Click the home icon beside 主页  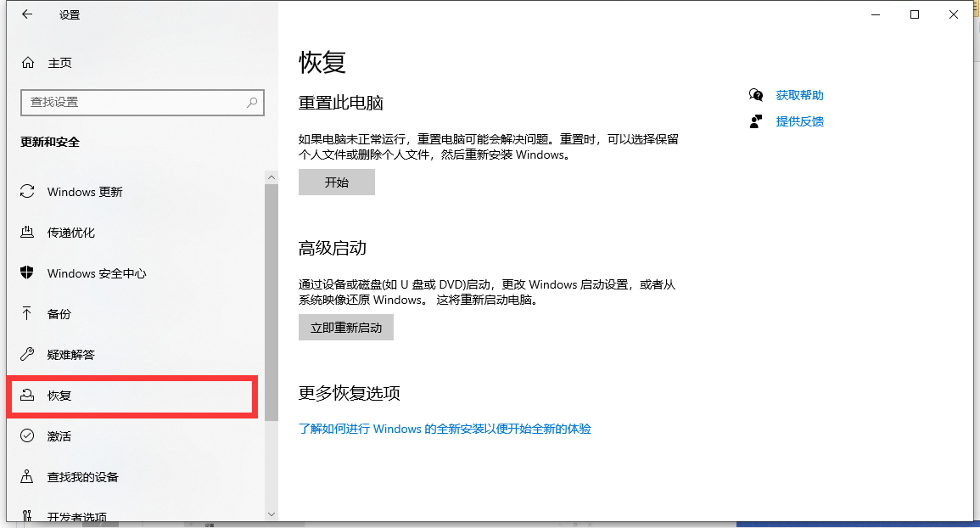point(27,63)
